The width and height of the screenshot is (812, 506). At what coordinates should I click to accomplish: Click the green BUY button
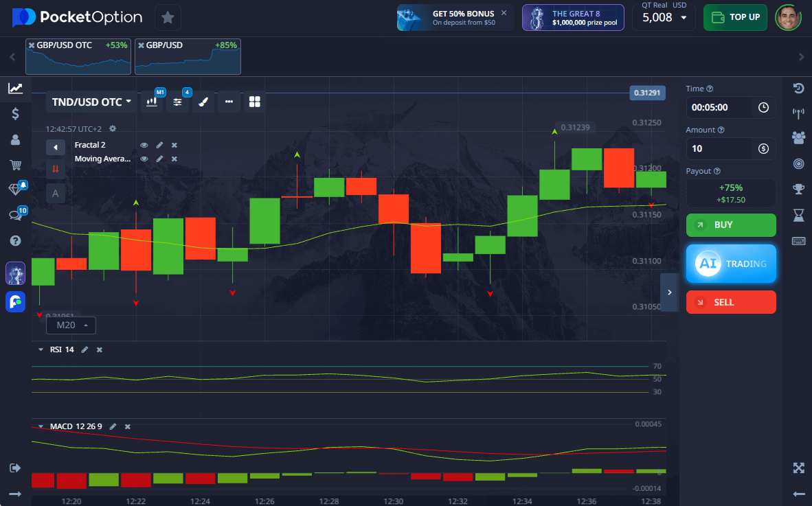(x=731, y=225)
